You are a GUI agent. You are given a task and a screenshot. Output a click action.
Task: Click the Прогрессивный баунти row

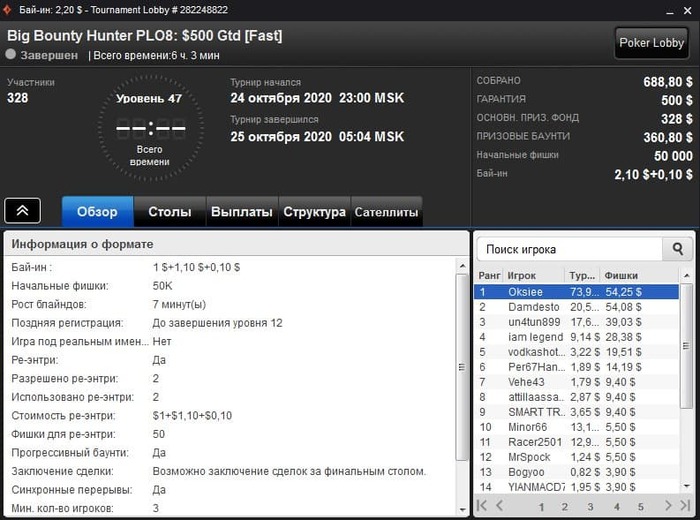(229, 453)
